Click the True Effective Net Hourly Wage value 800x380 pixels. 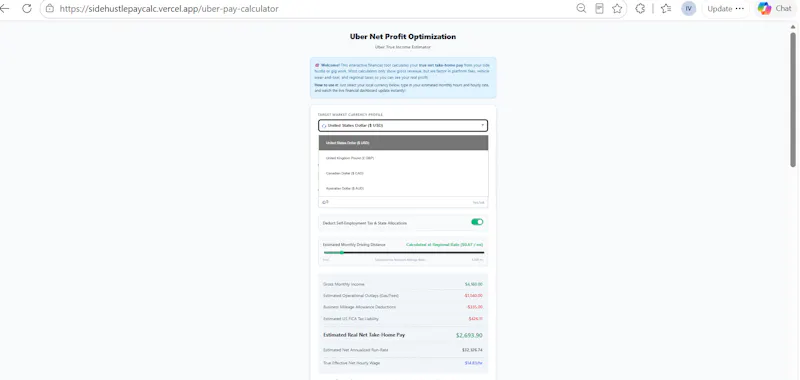(x=473, y=363)
